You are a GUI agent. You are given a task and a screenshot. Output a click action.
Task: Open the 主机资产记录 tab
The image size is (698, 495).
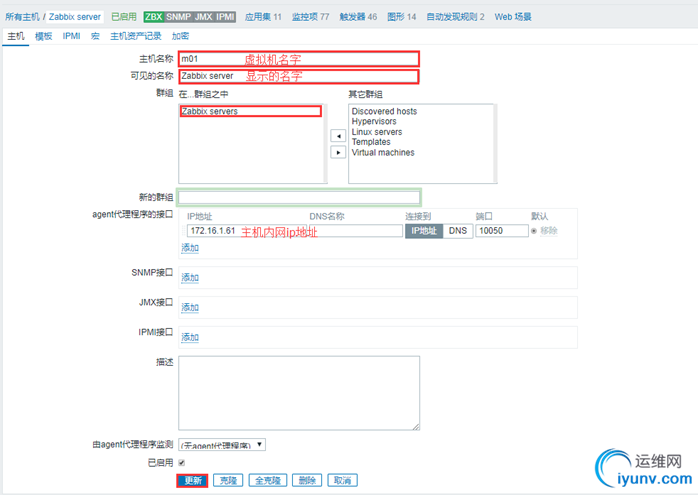tap(136, 37)
